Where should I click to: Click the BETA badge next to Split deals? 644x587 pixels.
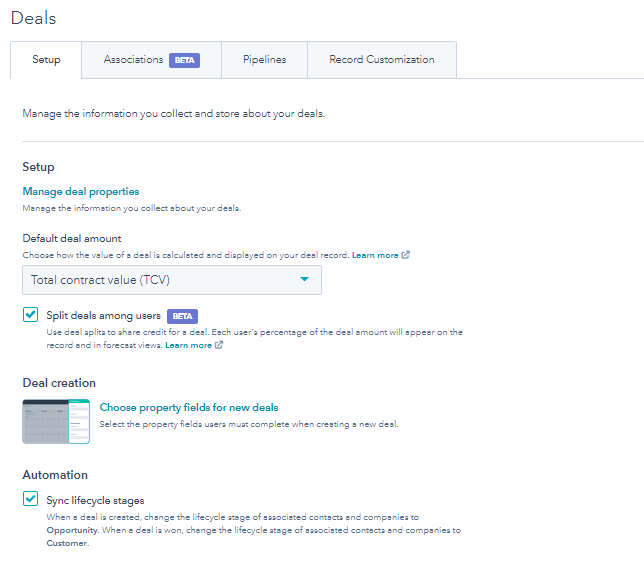(x=182, y=316)
